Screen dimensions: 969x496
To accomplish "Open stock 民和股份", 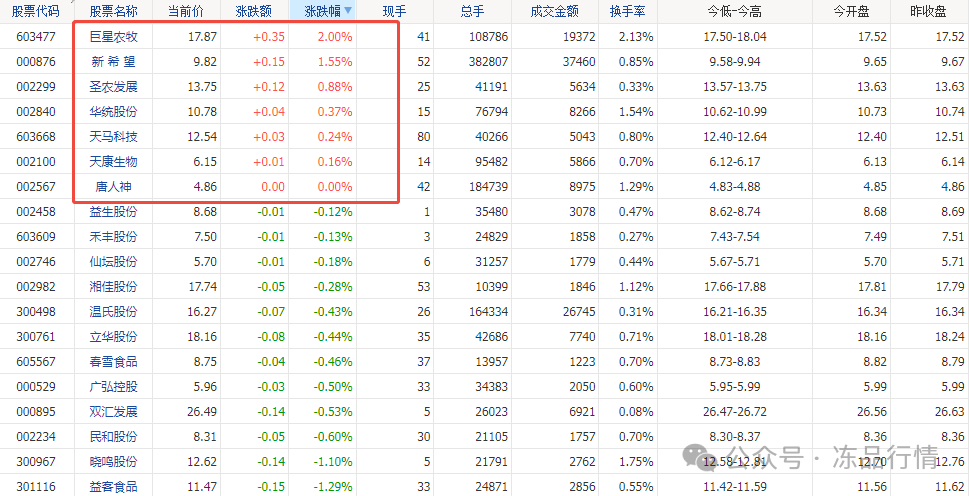I will 113,437.
